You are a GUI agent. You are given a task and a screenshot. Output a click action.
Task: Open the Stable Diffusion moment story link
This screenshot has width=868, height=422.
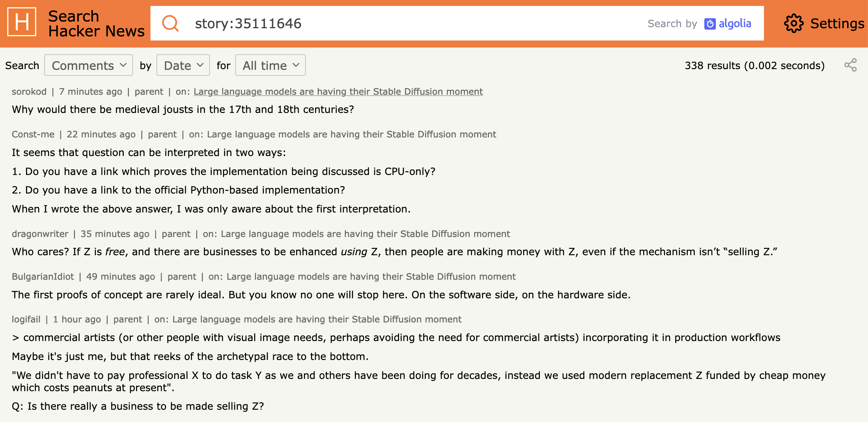tap(338, 91)
